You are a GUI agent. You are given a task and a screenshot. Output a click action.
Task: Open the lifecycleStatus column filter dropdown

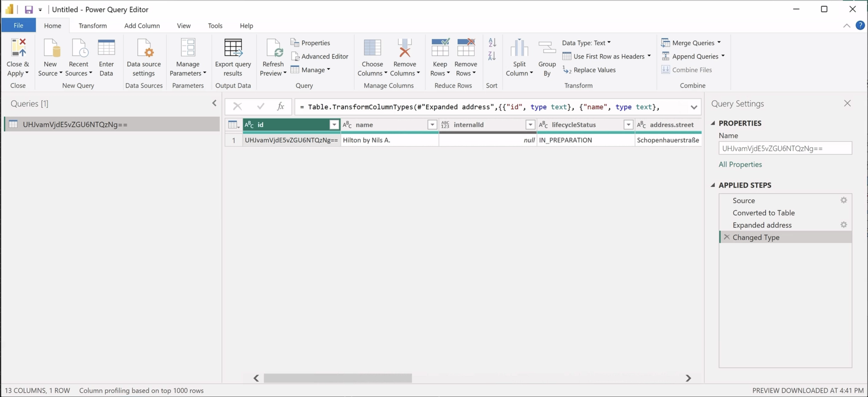pyautogui.click(x=628, y=125)
